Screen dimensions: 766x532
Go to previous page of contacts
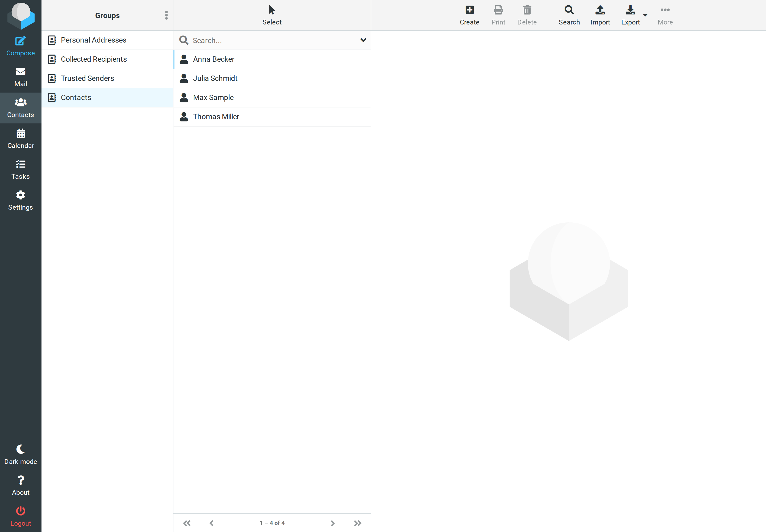point(211,523)
